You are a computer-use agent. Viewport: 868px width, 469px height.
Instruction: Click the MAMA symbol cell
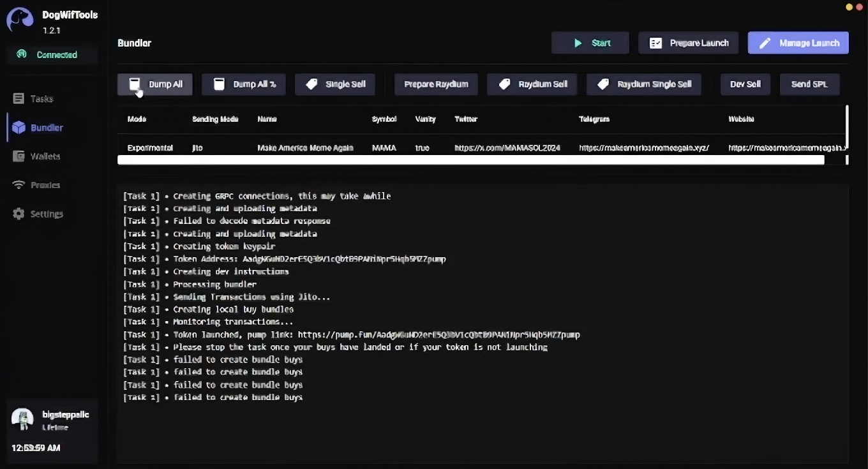(384, 147)
